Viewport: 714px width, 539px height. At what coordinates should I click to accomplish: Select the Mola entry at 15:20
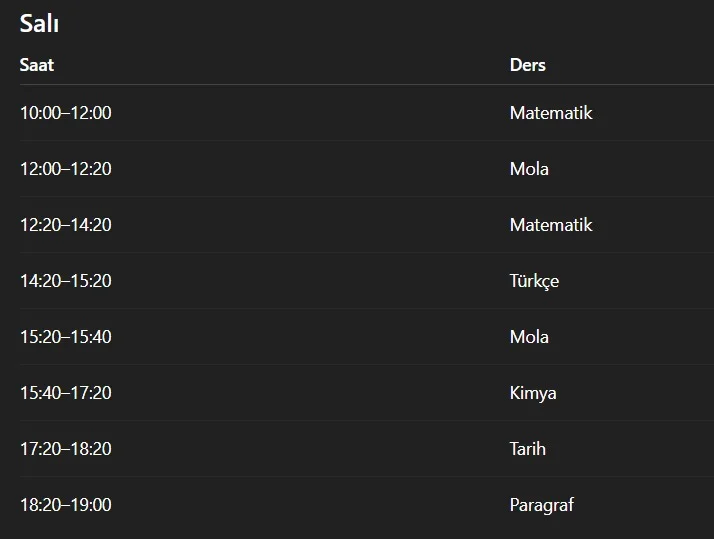pyautogui.click(x=529, y=337)
